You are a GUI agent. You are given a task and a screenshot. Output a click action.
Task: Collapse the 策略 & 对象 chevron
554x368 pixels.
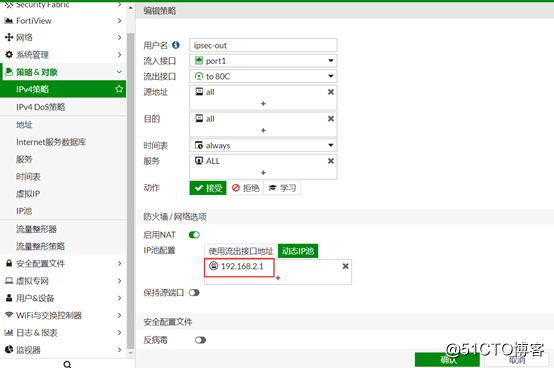click(x=119, y=72)
